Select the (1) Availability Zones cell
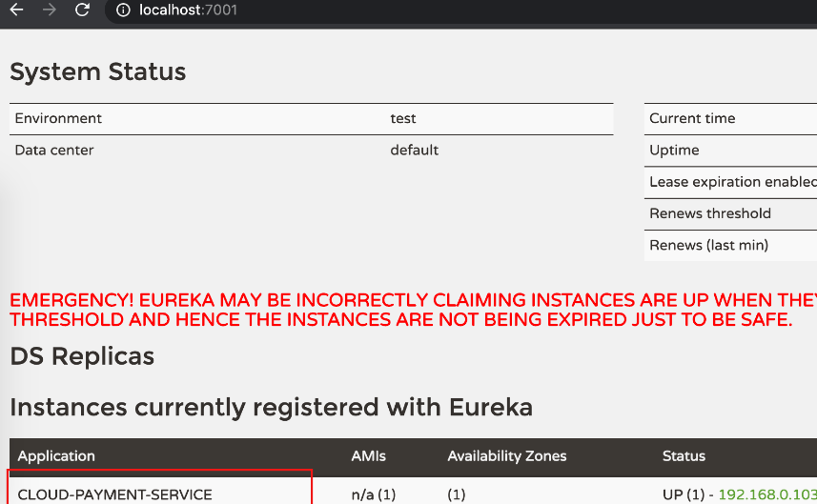The image size is (817, 504). [x=457, y=494]
